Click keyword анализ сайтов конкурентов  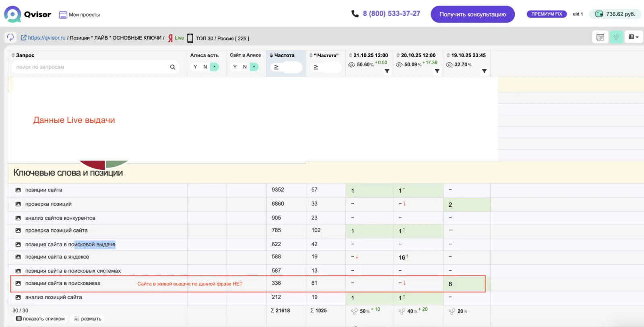(60, 218)
